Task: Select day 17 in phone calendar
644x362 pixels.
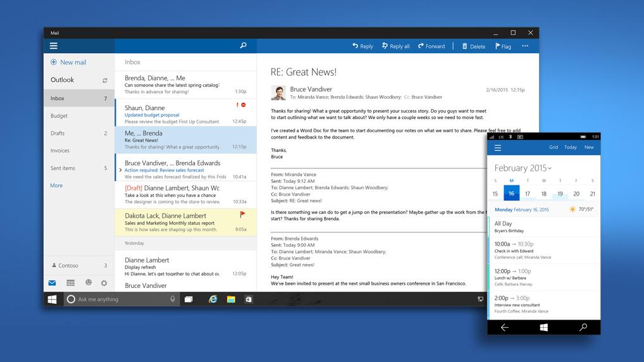Action: tap(528, 194)
